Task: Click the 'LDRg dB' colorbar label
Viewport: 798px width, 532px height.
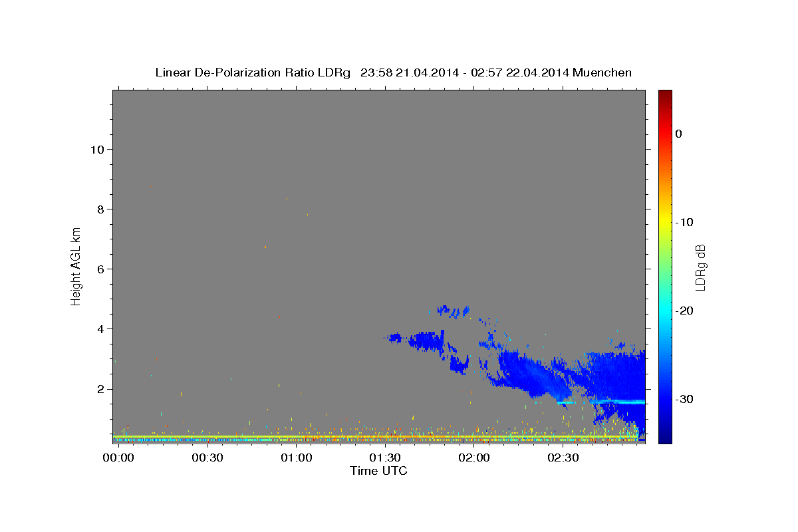Action: (x=700, y=266)
